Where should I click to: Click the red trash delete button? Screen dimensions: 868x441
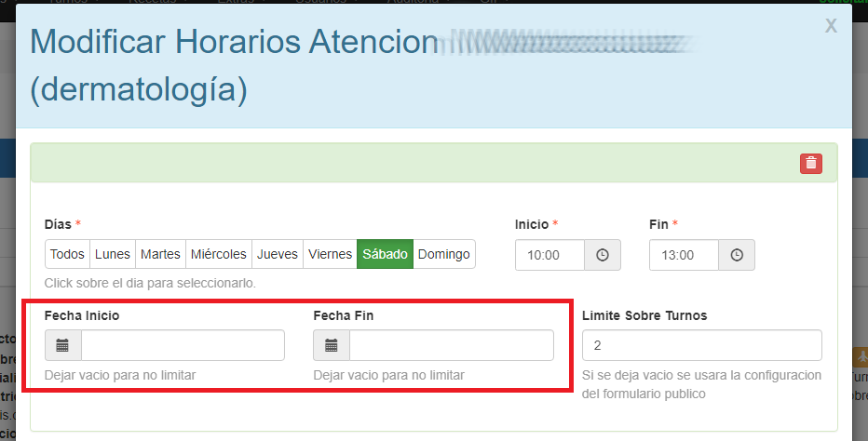tap(811, 164)
